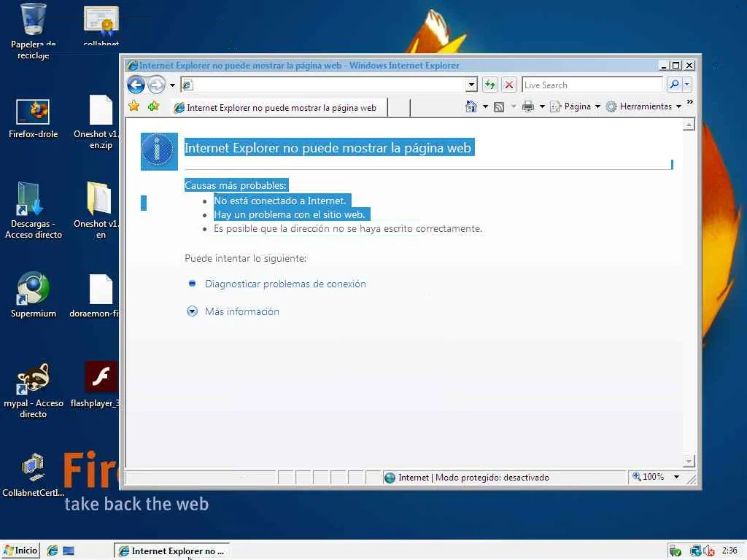
Task: Click the Internet zone globe in status bar
Action: 390,478
